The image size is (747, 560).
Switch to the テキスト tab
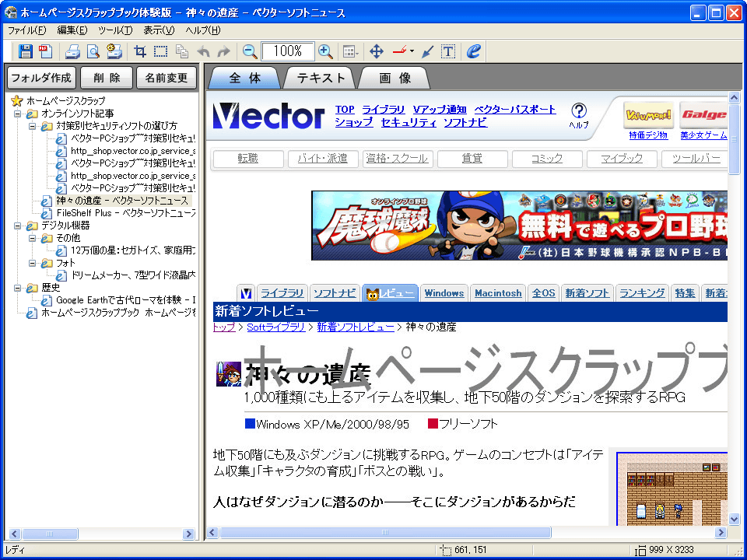point(320,78)
